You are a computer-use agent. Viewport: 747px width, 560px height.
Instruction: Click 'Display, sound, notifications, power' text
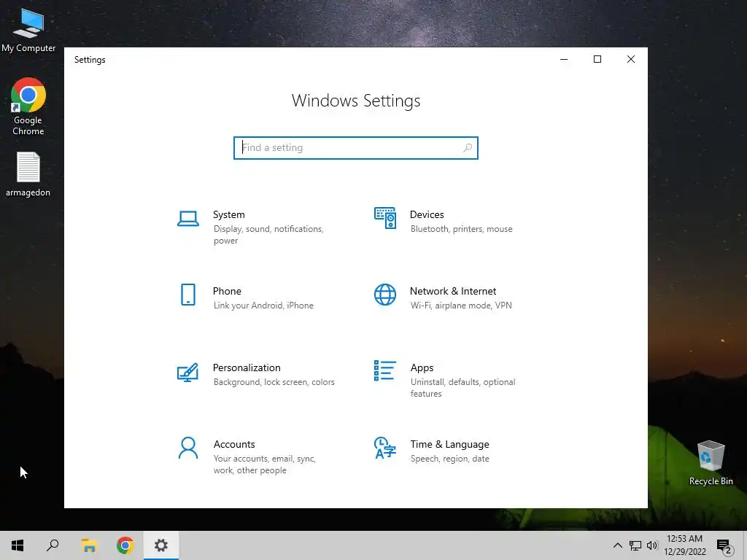pyautogui.click(x=268, y=235)
